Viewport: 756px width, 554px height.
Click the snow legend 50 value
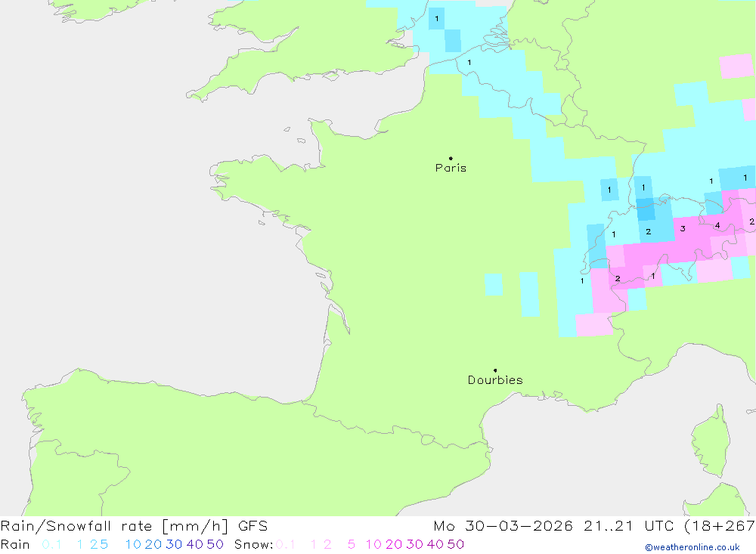[456, 544]
